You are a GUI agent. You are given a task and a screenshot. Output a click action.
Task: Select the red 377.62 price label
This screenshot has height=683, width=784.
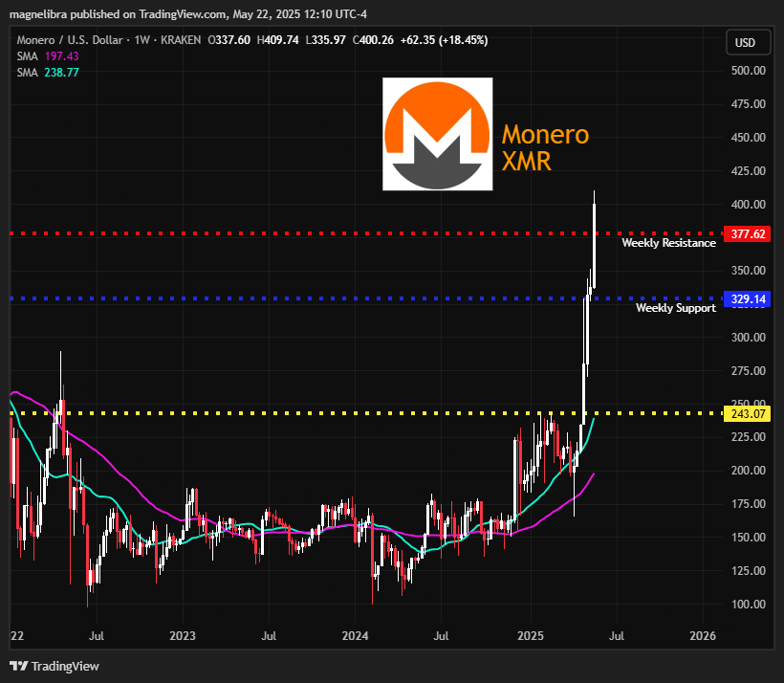point(748,233)
